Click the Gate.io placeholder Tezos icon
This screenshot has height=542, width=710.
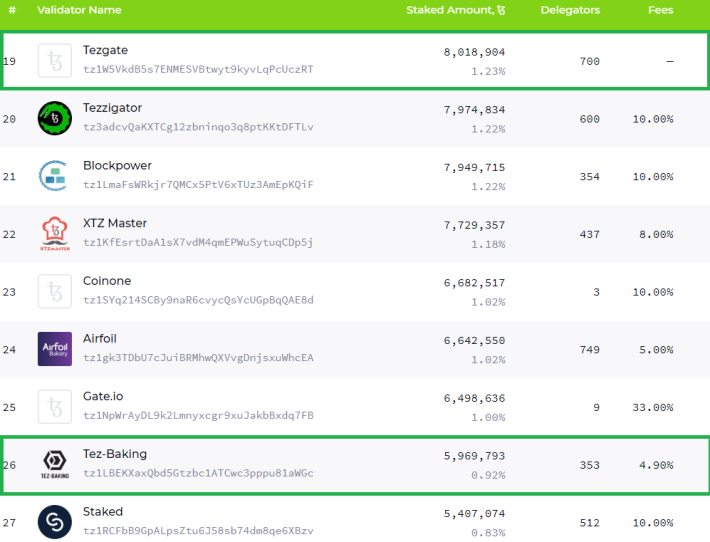[x=55, y=407]
